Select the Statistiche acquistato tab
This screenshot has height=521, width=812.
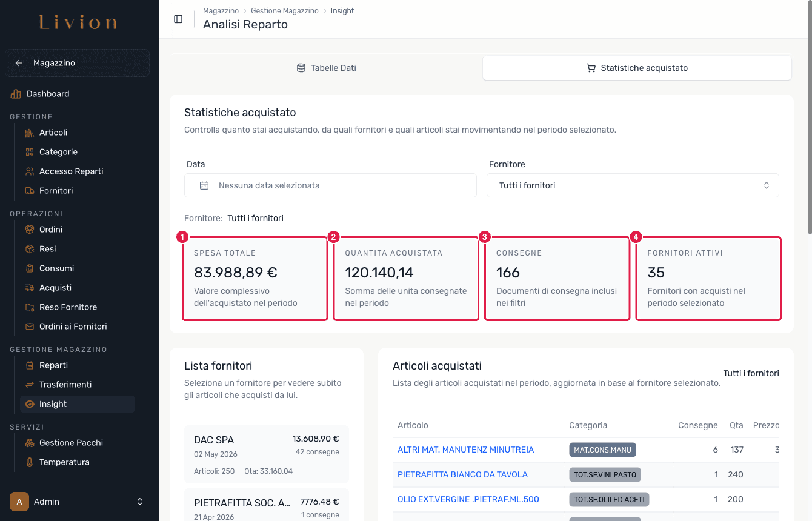tap(637, 68)
